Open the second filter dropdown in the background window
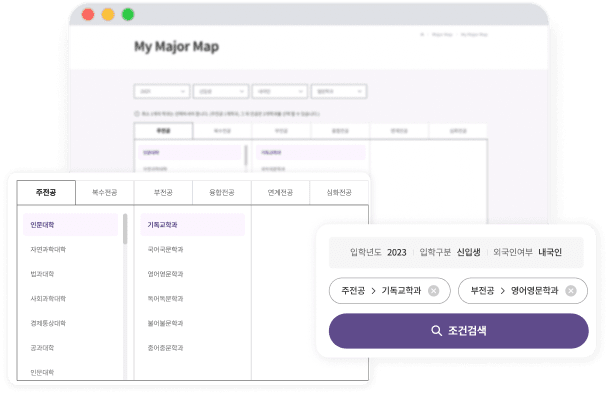 point(221,91)
